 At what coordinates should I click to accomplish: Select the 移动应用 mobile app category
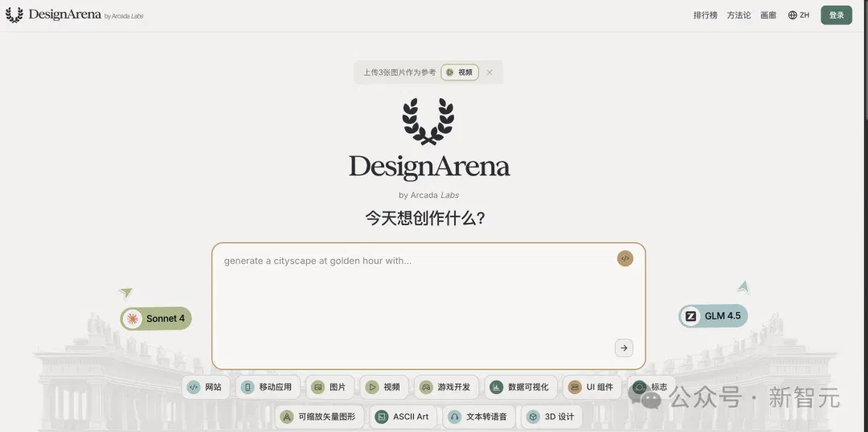click(x=268, y=387)
